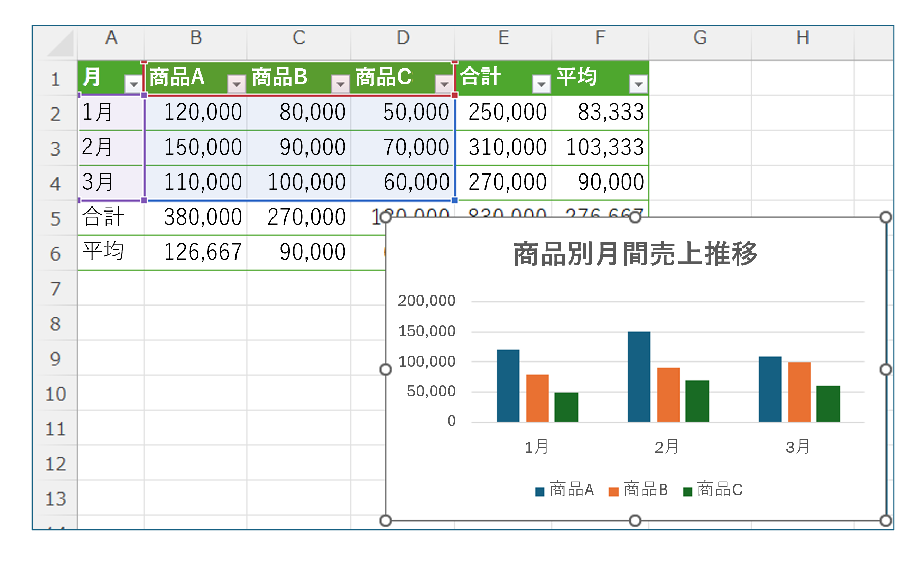
Task: Click the orange 商品B bar for 2月
Action: 668,394
